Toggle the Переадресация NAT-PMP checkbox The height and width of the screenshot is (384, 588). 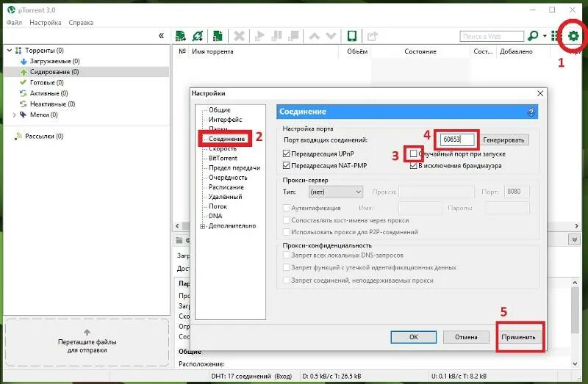287,166
